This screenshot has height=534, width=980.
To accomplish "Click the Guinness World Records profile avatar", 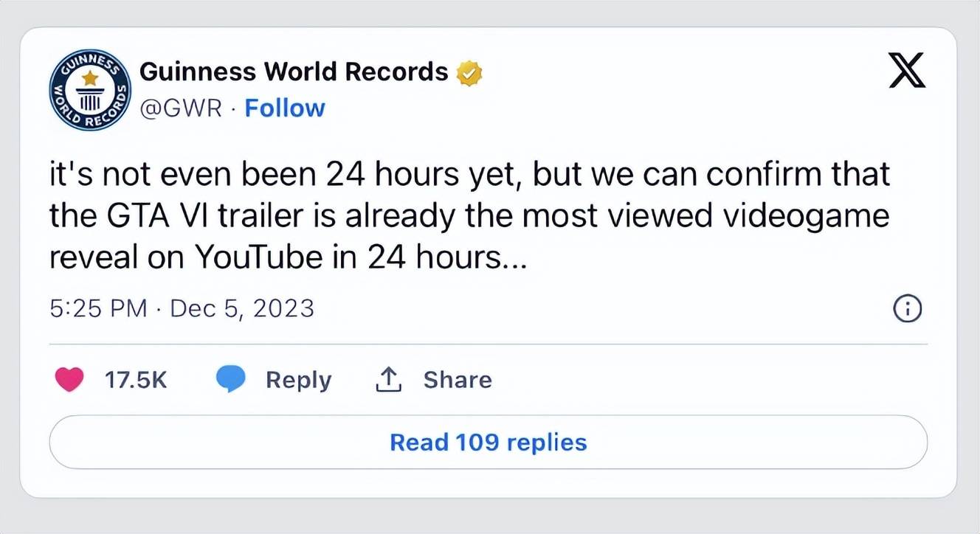I will (x=89, y=91).
